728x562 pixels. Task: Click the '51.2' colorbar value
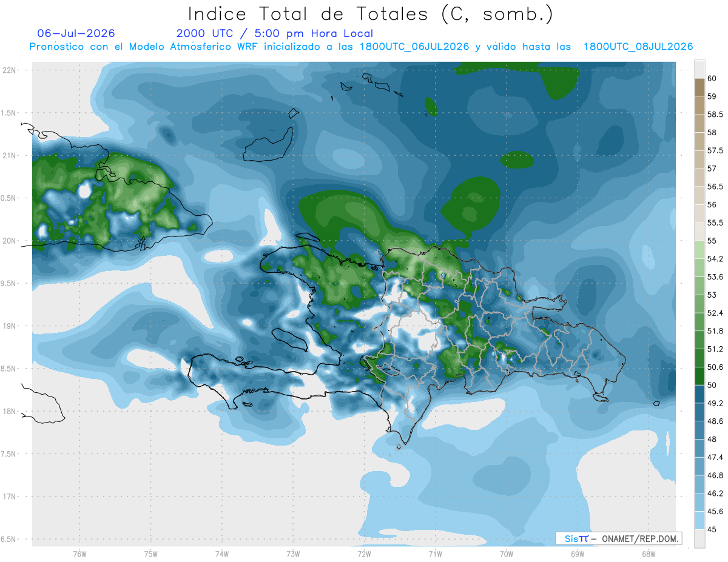715,349
